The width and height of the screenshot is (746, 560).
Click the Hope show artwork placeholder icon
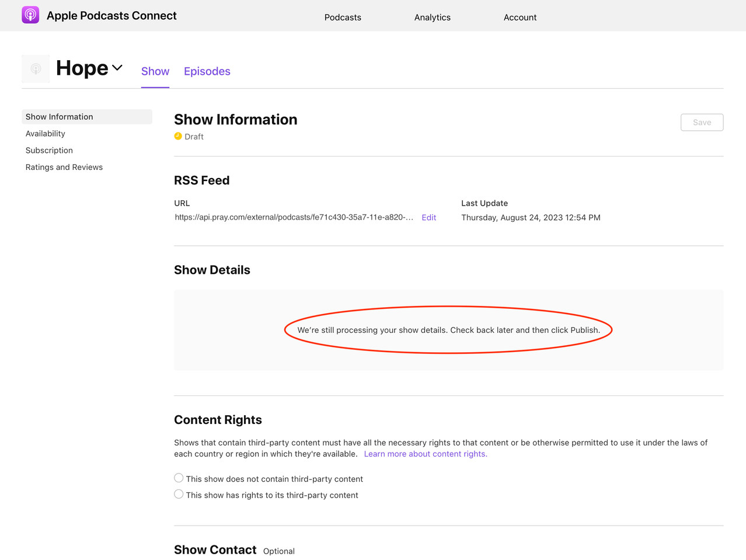(x=36, y=68)
